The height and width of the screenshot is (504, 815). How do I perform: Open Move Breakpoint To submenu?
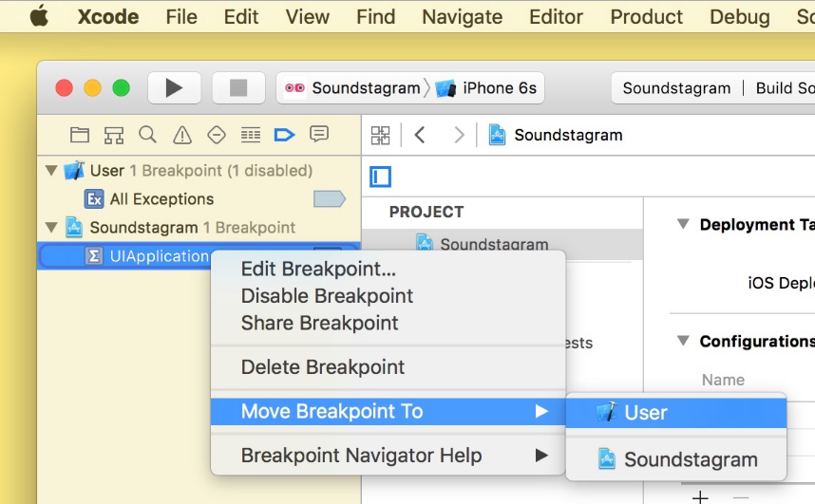click(388, 412)
